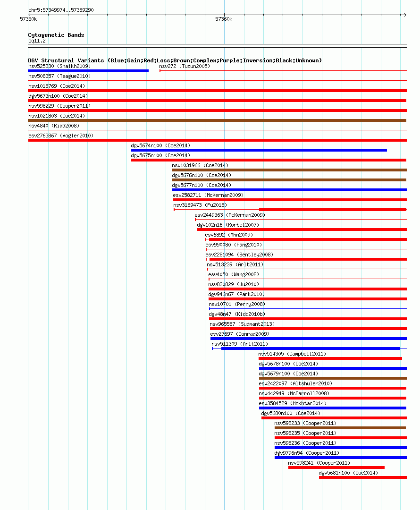Open nsv442949 (McCarroll2008) label
Screen dimensions: 420x510
point(294,393)
